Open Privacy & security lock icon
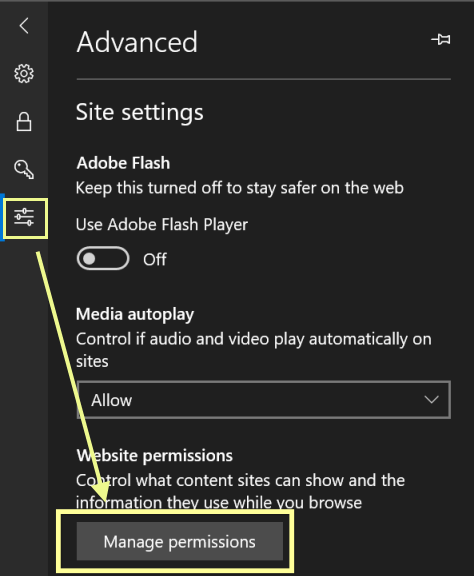Viewport: 474px width, 576px height. (24, 122)
